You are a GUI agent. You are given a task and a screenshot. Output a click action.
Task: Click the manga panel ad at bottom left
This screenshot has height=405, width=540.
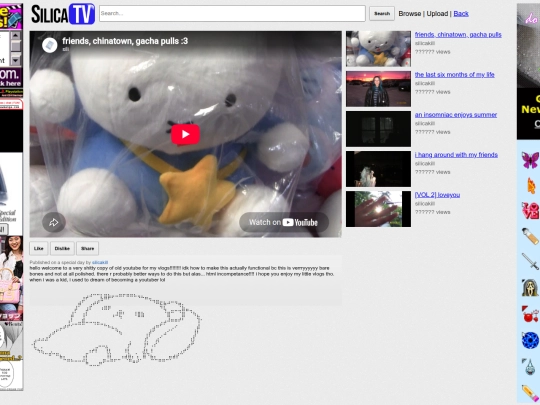point(11,356)
